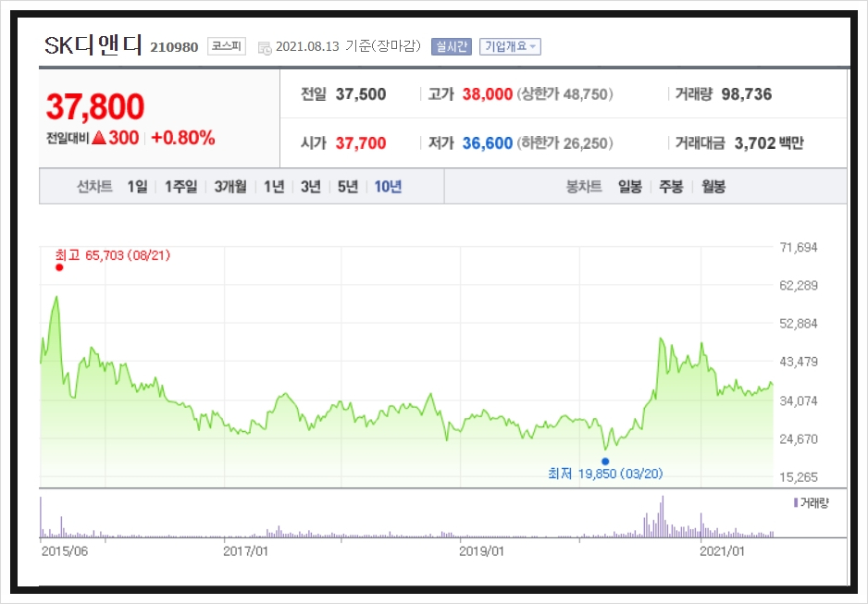The image size is (868, 604).
Task: Click the 최저 19,850 (03/20) label
Action: tap(605, 474)
